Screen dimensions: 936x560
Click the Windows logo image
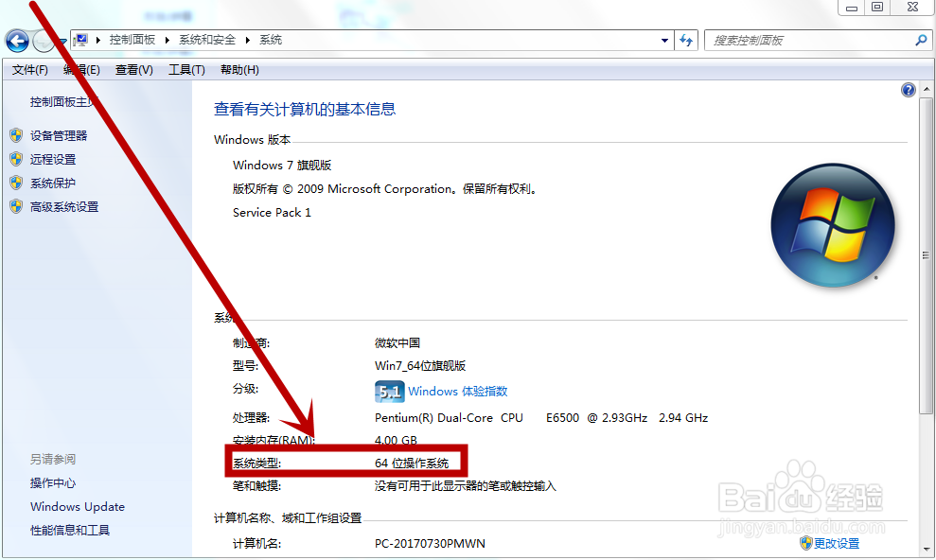[x=832, y=225]
